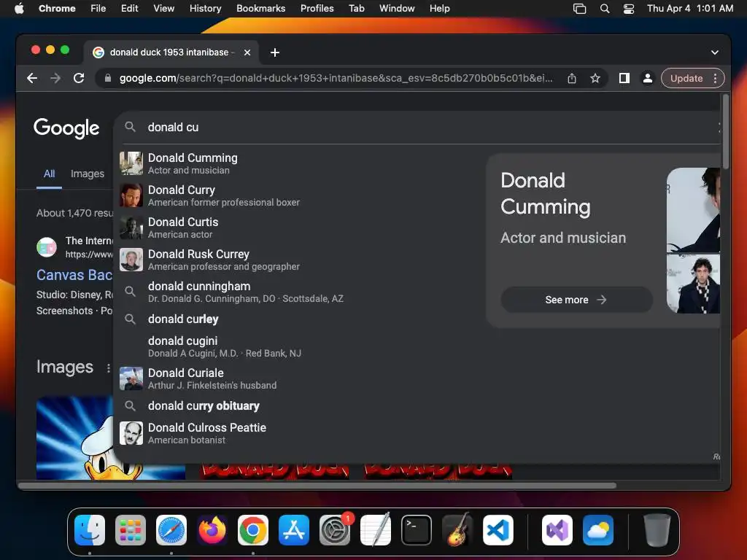The image size is (747, 560).
Task: Open Finder from the dock
Action: 90,530
